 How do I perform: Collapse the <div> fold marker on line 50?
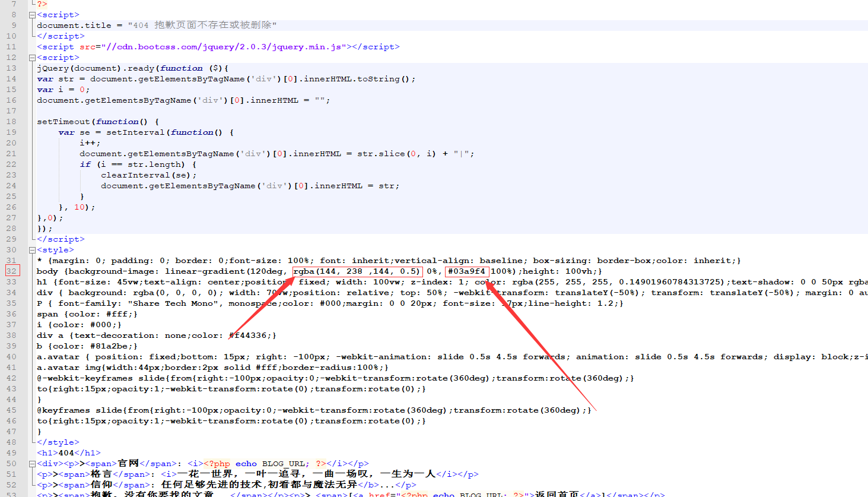coord(32,464)
